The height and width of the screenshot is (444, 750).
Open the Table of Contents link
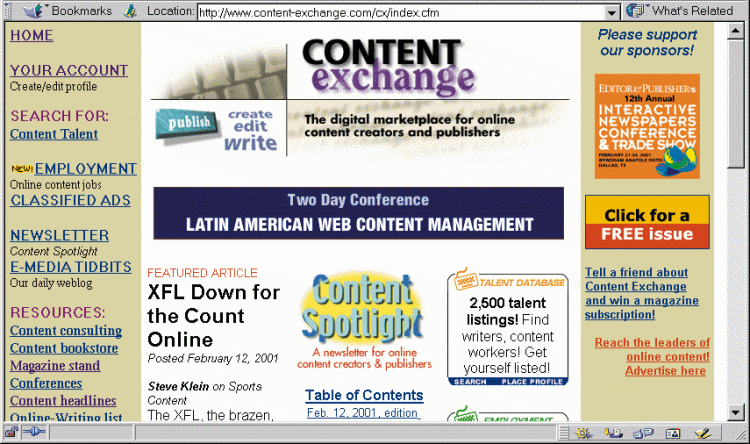coord(364,395)
